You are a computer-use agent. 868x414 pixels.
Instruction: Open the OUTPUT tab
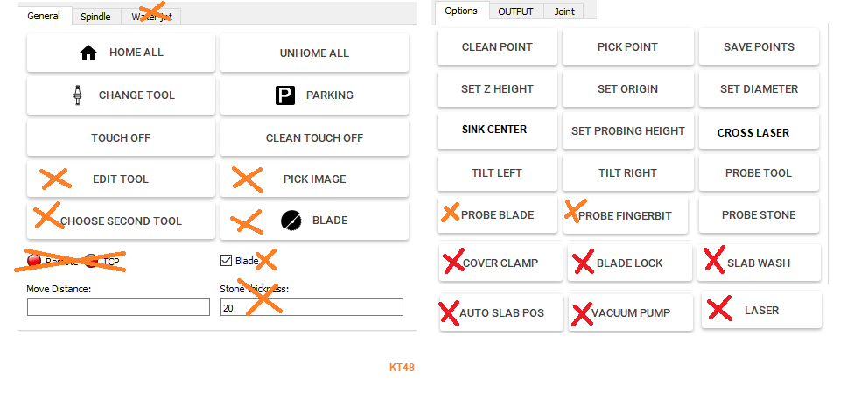(515, 11)
